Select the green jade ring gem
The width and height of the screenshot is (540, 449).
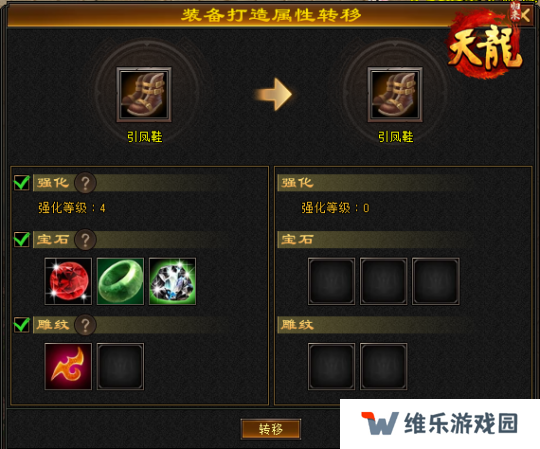tap(120, 281)
